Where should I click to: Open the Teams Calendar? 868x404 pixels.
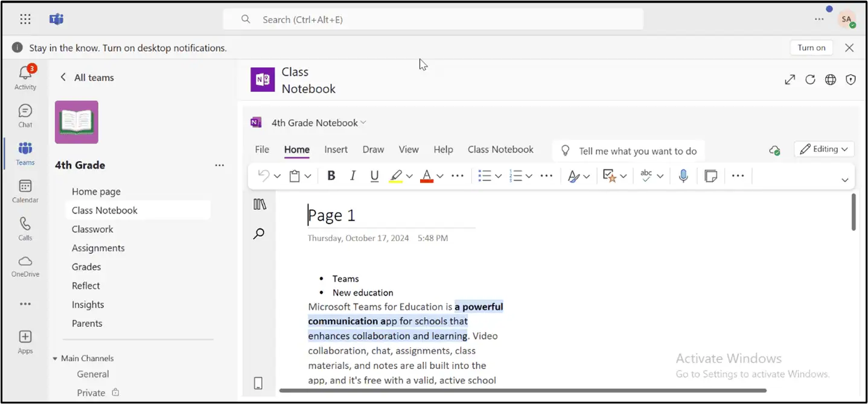(24, 191)
